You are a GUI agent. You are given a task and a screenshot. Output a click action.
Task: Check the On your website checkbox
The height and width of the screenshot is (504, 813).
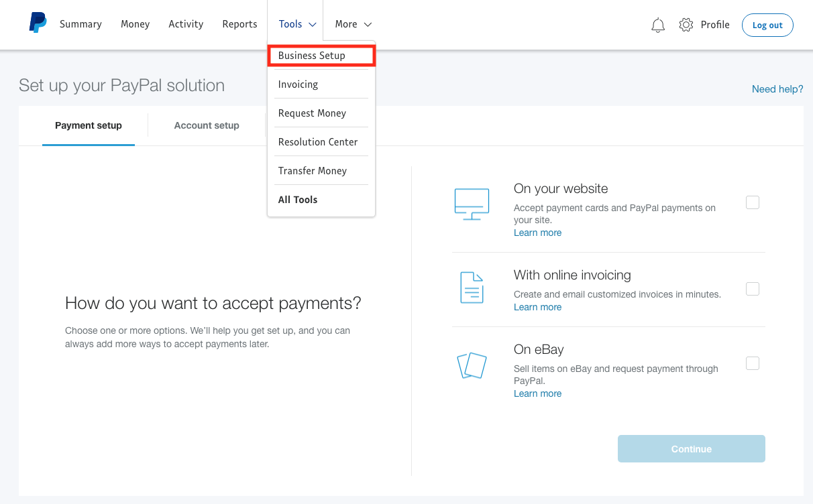point(753,202)
